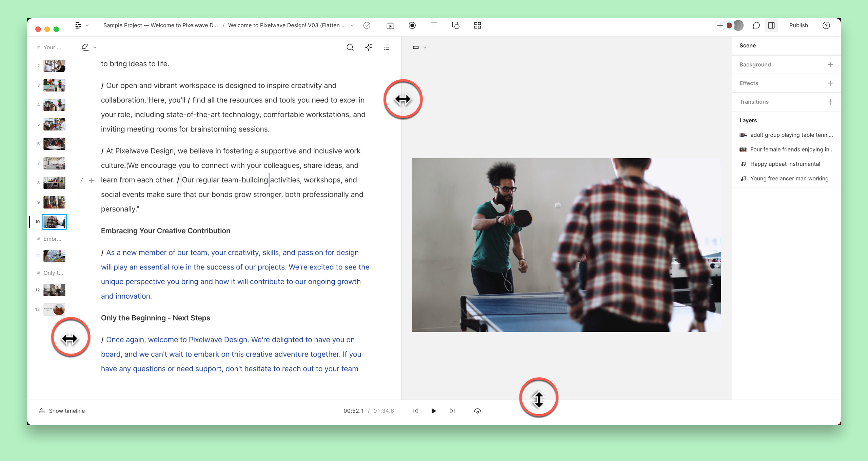Add Transitions with plus button
The width and height of the screenshot is (868, 461).
[830, 102]
